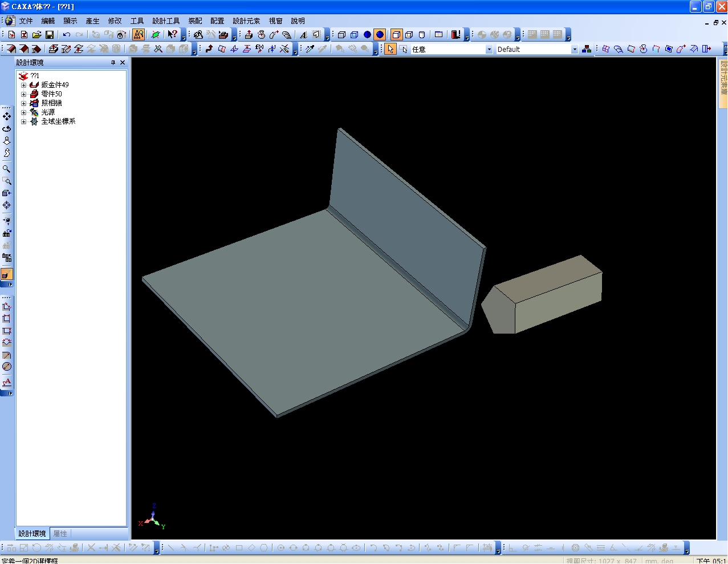Open the 裝配 menu
Viewport: 728px width, 564px height.
click(x=196, y=21)
